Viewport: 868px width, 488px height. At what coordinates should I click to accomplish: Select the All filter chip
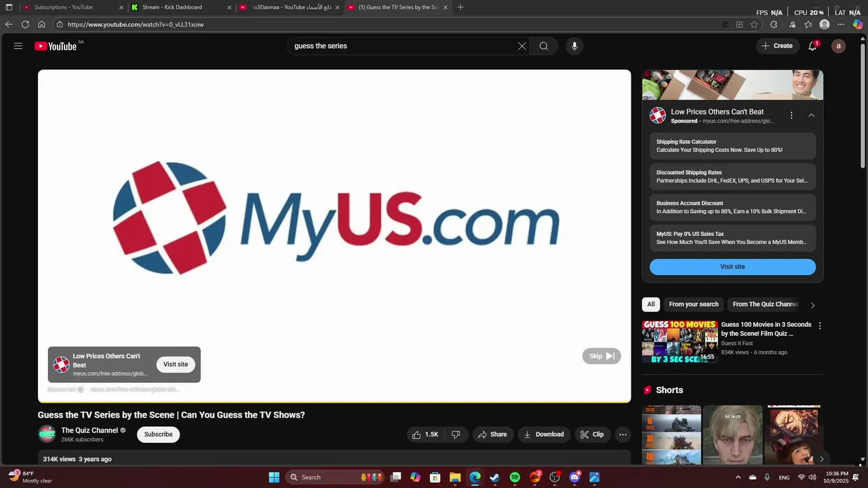point(651,304)
